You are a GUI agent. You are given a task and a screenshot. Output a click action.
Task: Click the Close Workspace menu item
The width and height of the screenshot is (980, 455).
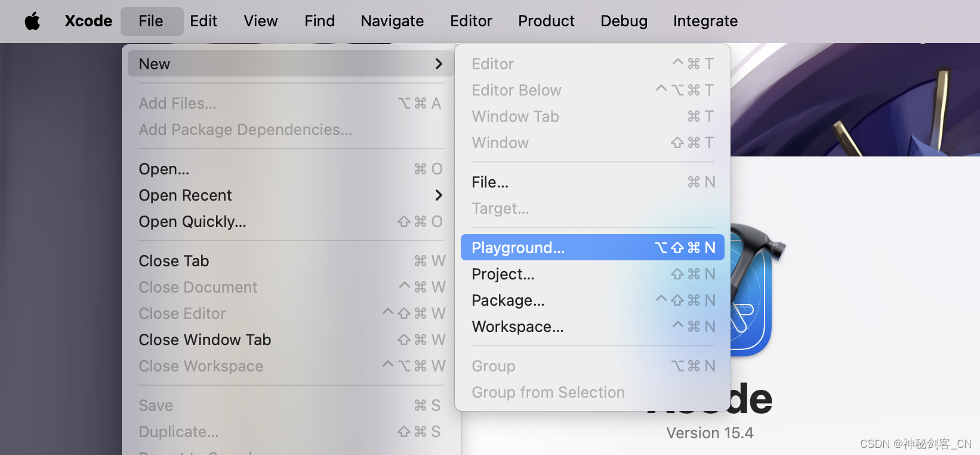[x=291, y=366]
